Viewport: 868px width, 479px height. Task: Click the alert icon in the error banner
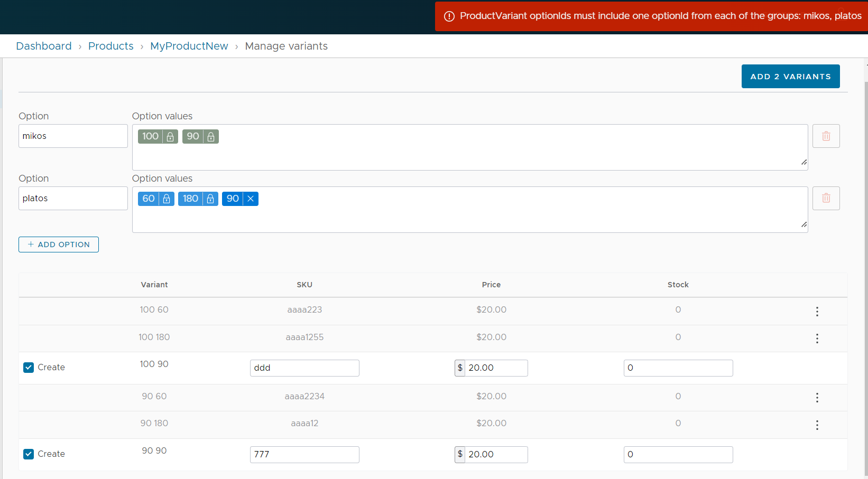tap(448, 16)
